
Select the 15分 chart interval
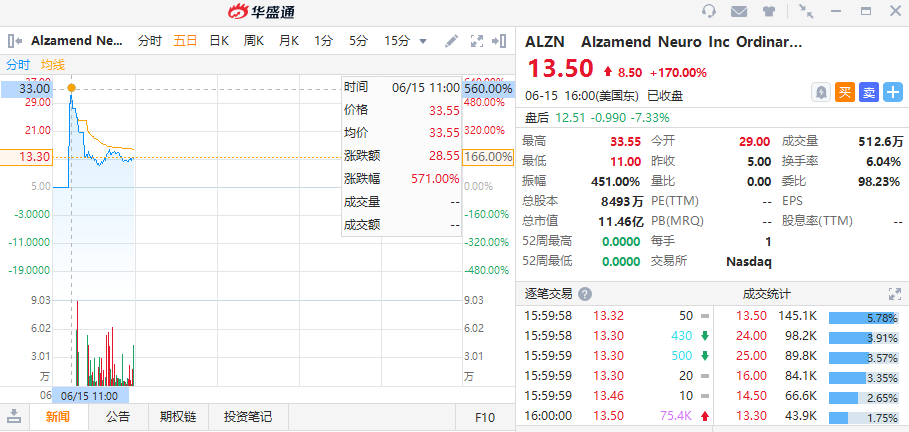397,41
